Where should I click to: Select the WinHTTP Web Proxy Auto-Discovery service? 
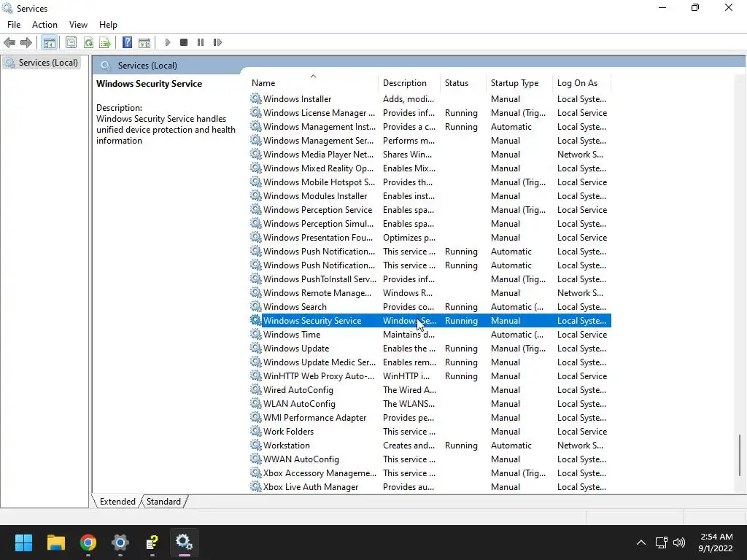(x=430, y=376)
